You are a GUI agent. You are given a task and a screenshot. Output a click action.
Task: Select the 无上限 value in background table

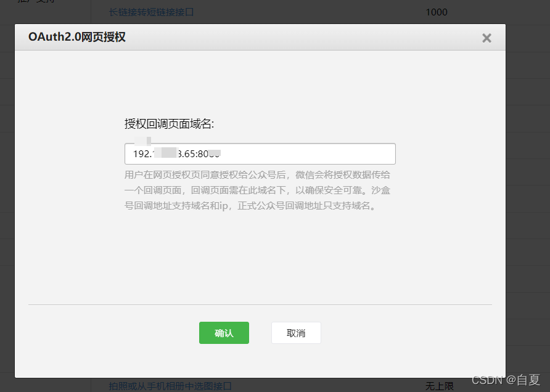[x=439, y=386]
